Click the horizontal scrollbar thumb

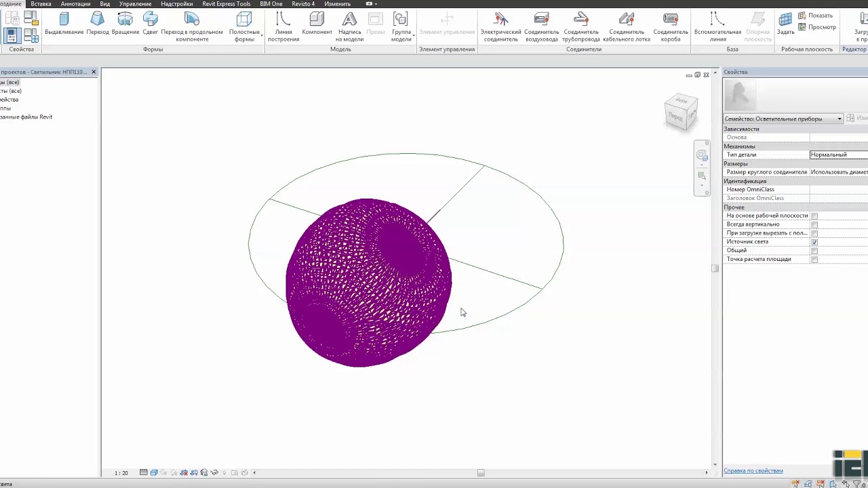coord(481,473)
